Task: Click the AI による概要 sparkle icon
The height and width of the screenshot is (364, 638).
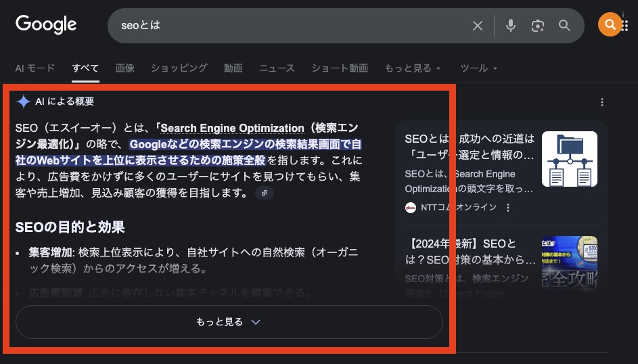Action: (x=24, y=101)
